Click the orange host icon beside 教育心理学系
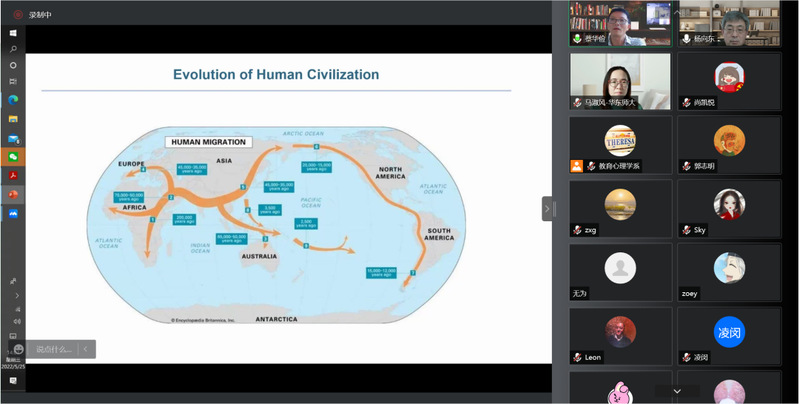The width and height of the screenshot is (799, 404). (576, 166)
